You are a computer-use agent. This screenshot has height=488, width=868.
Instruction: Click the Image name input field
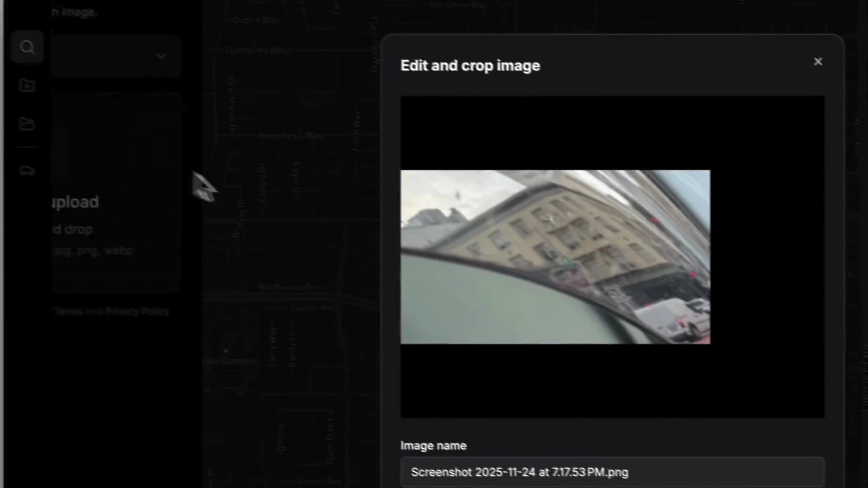coord(612,472)
